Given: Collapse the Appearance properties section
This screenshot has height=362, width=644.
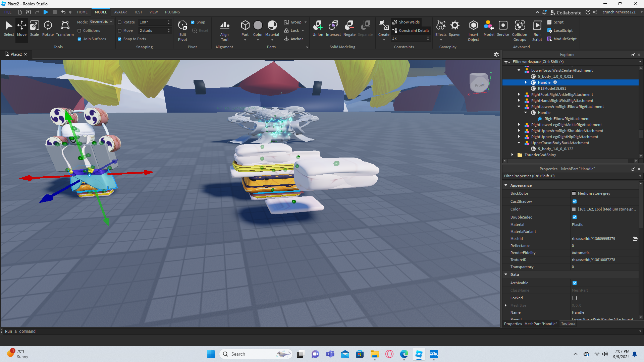Looking at the screenshot, I should [506, 185].
